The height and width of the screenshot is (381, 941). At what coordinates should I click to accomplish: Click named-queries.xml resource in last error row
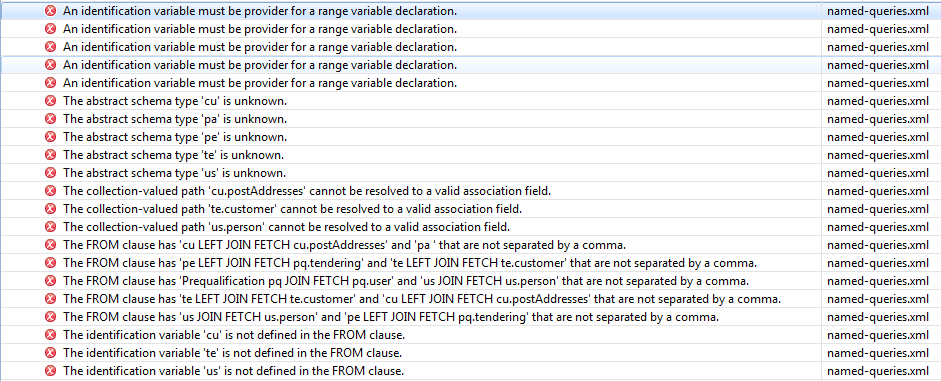(877, 371)
